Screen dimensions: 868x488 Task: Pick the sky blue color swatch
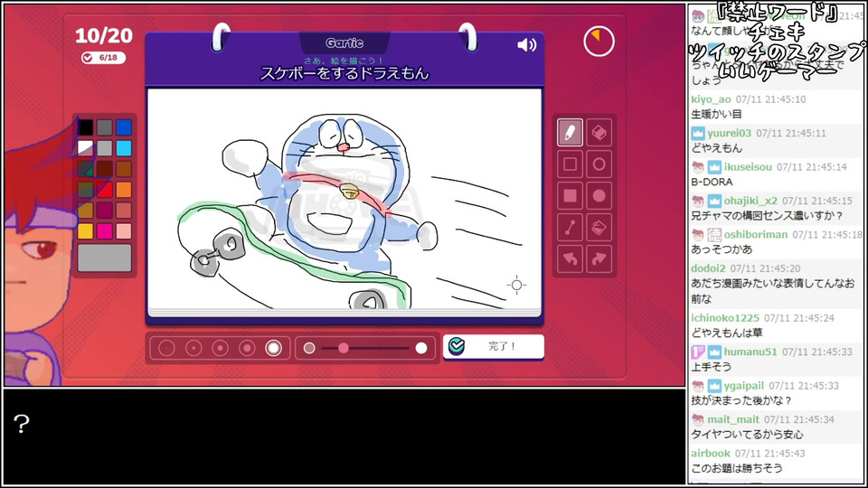124,147
